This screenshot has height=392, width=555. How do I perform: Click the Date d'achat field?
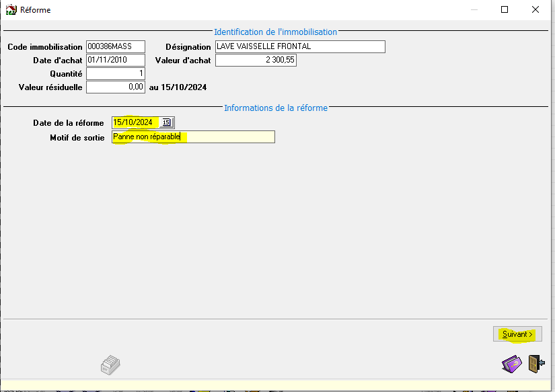coord(115,61)
